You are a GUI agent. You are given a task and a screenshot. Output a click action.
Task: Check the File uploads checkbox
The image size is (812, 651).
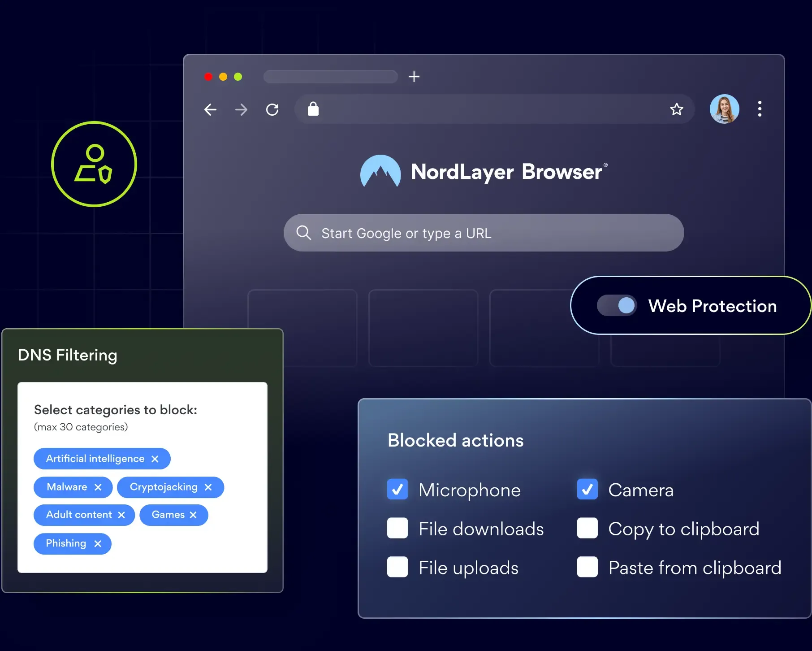pyautogui.click(x=397, y=567)
